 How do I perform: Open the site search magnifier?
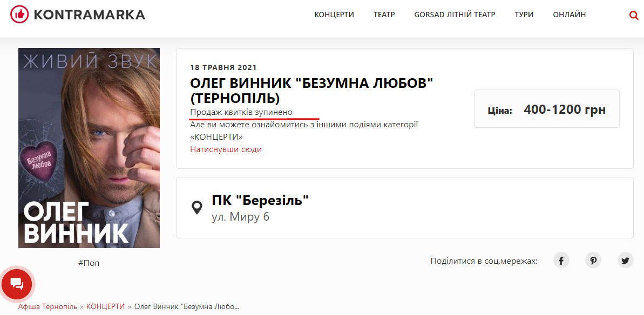coord(633,15)
